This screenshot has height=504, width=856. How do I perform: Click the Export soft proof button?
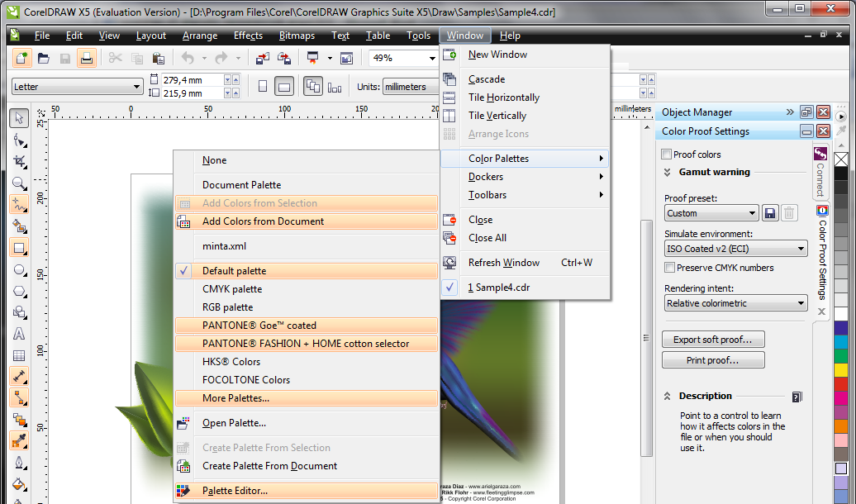click(713, 340)
